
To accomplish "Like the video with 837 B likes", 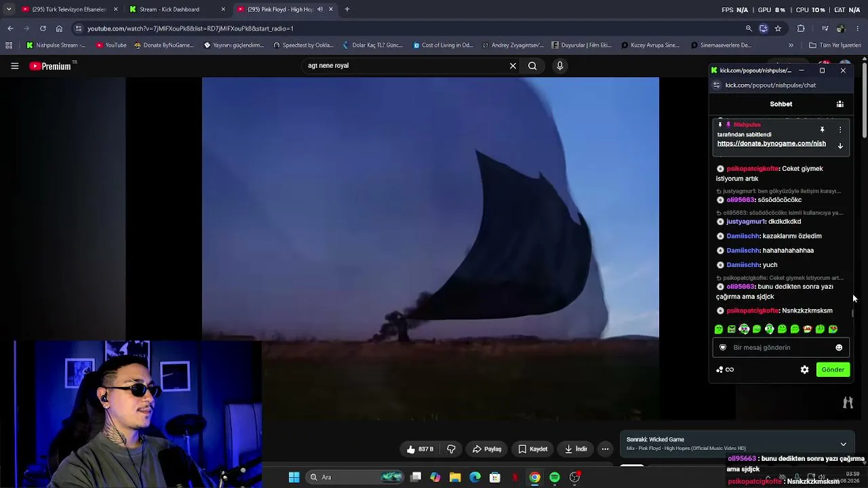I will pos(420,449).
